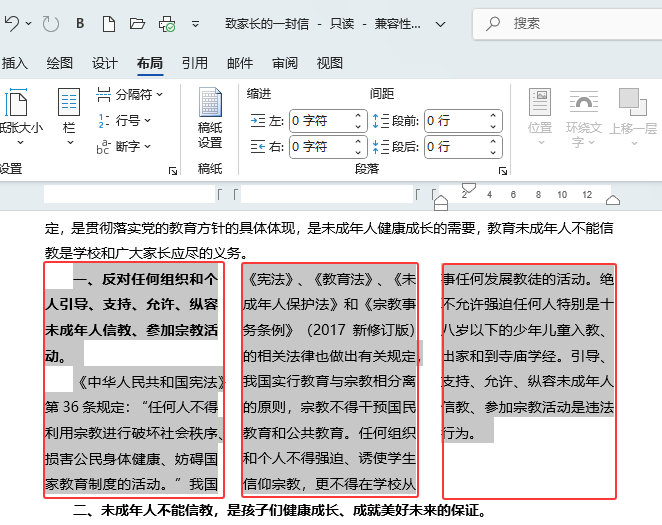Viewport: 662px width, 525px height.
Task: Open the 绘图 tab
Action: [60, 63]
